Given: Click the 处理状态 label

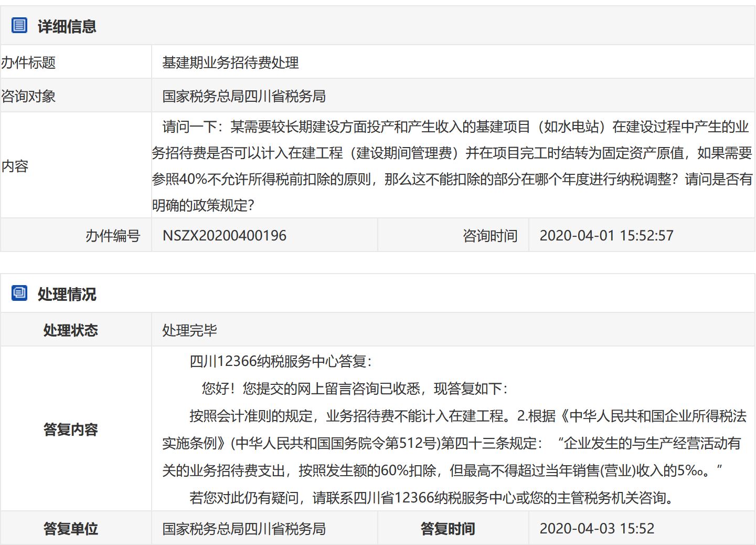Looking at the screenshot, I should coord(71,330).
